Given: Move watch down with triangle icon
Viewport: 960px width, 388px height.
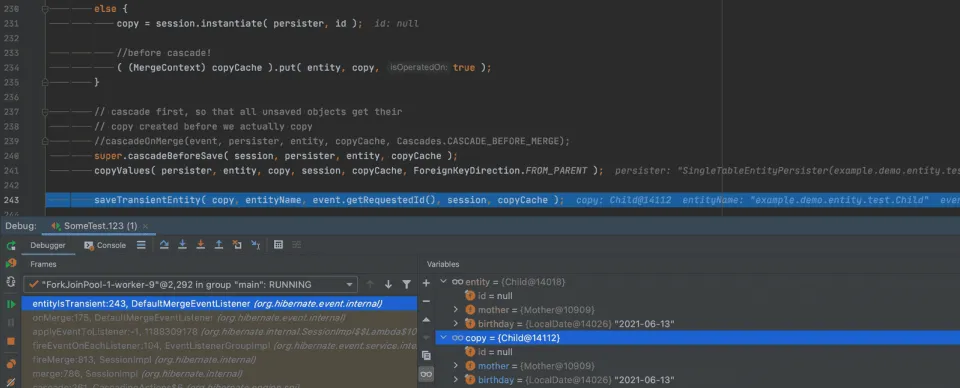Looking at the screenshot, I should [426, 337].
